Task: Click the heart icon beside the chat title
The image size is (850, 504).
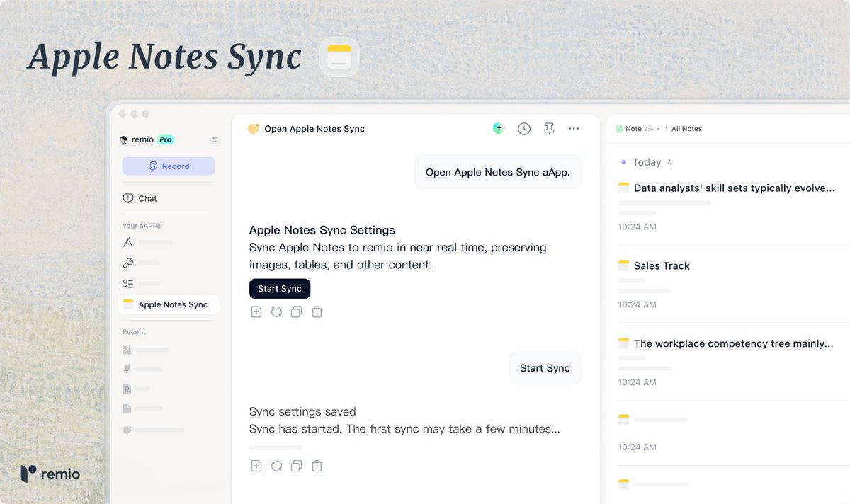Action: 254,129
